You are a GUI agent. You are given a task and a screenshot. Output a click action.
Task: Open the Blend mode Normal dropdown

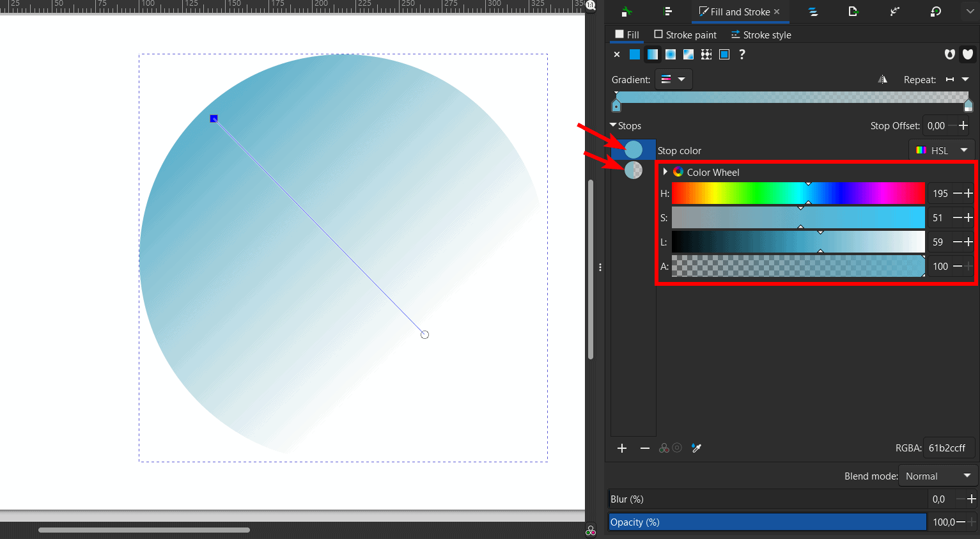point(937,476)
